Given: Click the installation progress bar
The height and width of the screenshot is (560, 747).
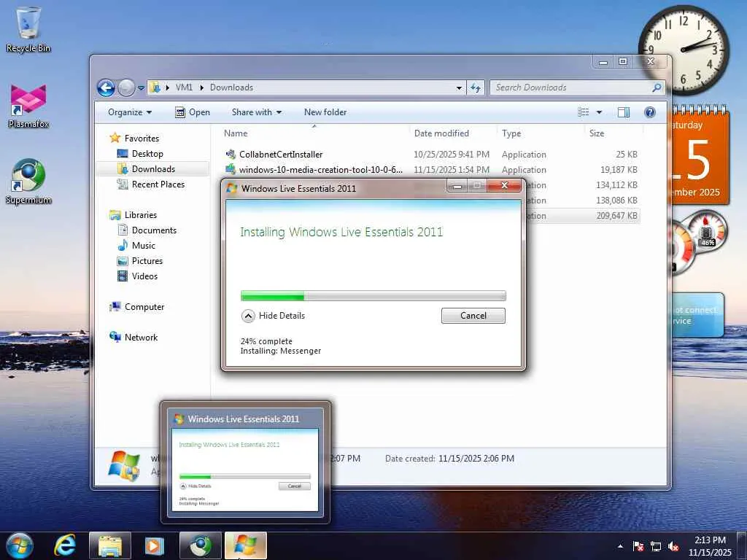Looking at the screenshot, I should 373,296.
